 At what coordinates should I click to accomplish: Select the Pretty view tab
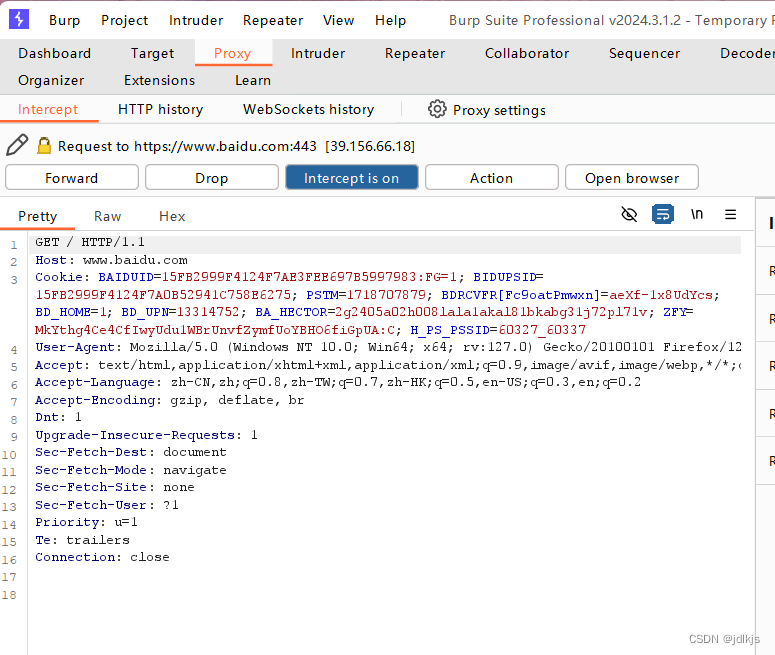coord(38,216)
